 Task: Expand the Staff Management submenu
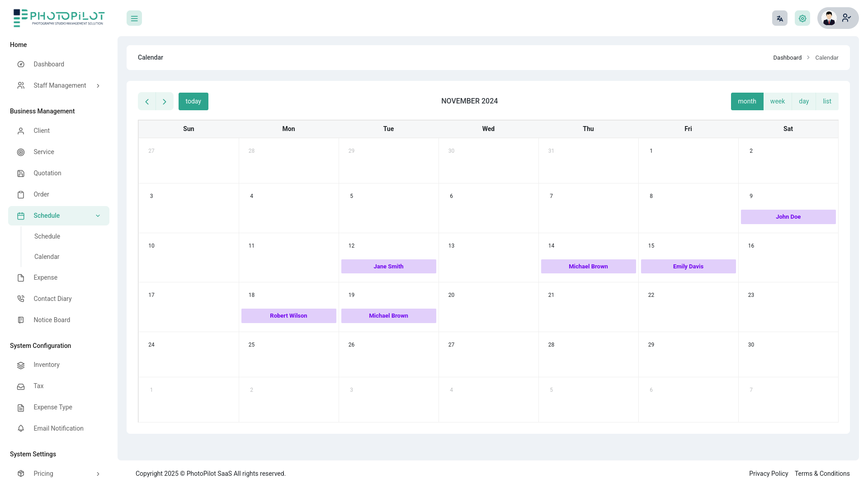pos(98,85)
